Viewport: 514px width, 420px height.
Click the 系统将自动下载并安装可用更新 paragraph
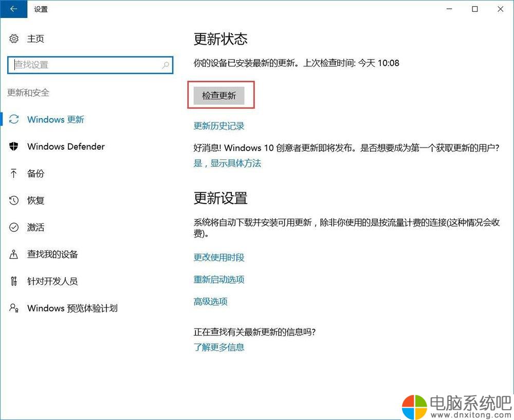(x=346, y=228)
